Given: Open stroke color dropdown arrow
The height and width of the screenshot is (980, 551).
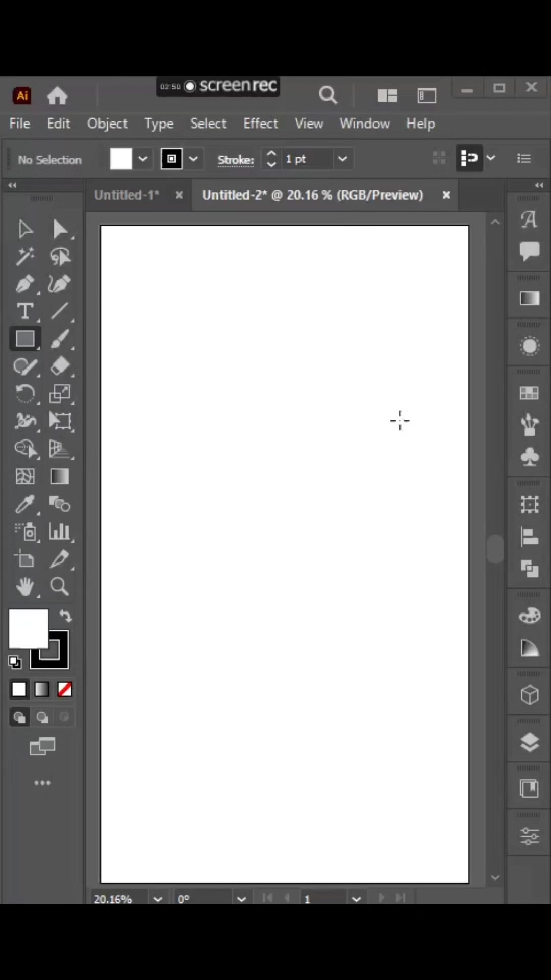Looking at the screenshot, I should click(x=193, y=159).
